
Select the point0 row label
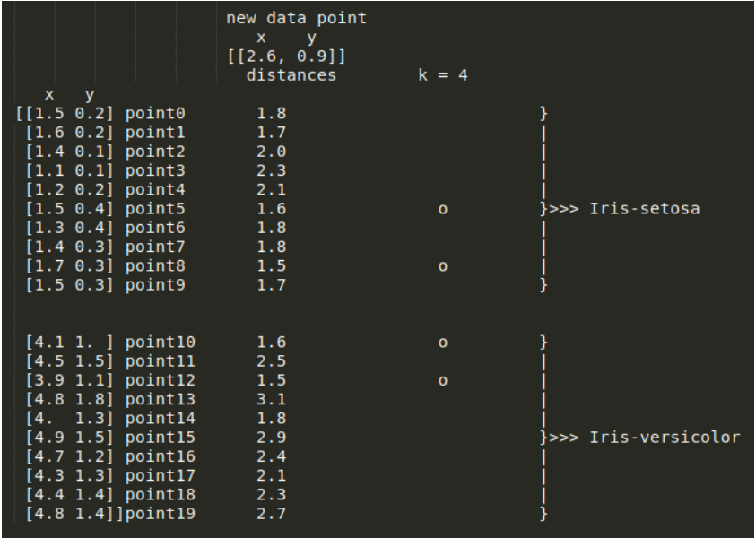[155, 114]
